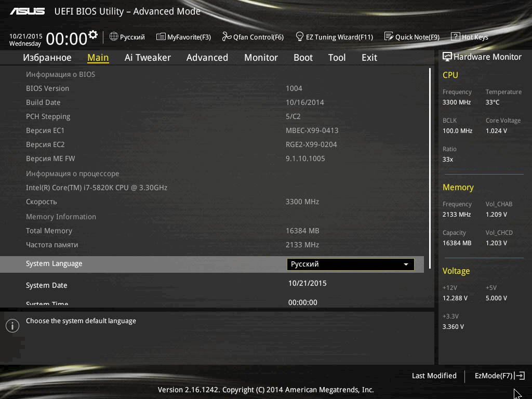Select the System Date value 10/21/2015
Image resolution: width=532 pixels, height=399 pixels.
pyautogui.click(x=308, y=283)
